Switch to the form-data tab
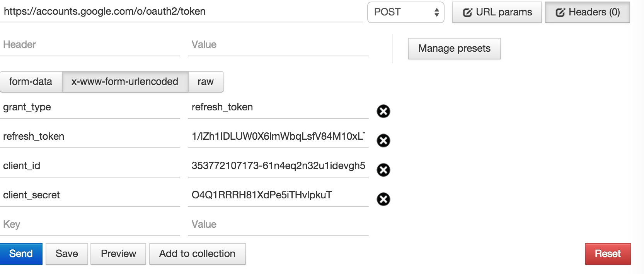Viewport: 644px width, 274px height. point(31,82)
